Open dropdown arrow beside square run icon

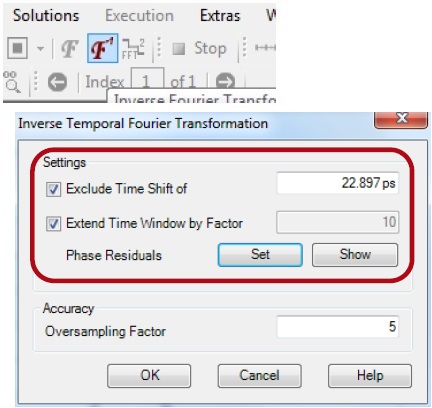click(40, 49)
